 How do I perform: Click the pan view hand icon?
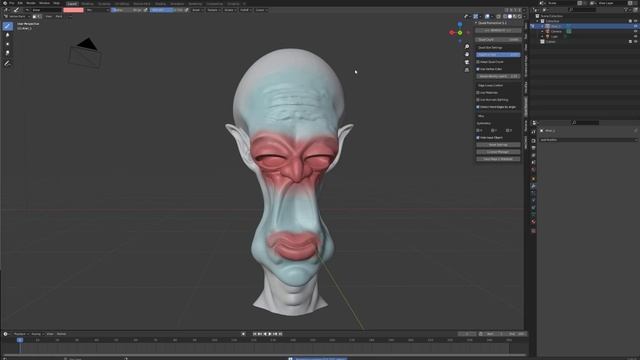click(467, 54)
